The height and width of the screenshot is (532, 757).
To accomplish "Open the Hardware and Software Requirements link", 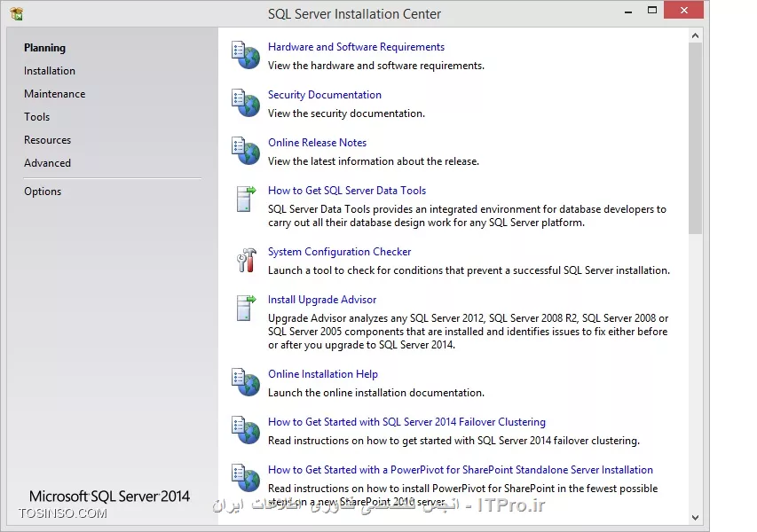I will pos(356,47).
